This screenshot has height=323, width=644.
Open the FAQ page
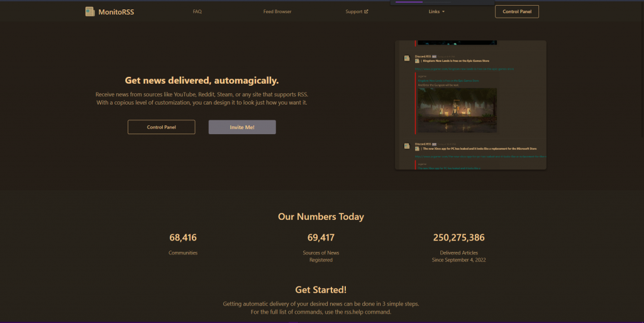197,11
